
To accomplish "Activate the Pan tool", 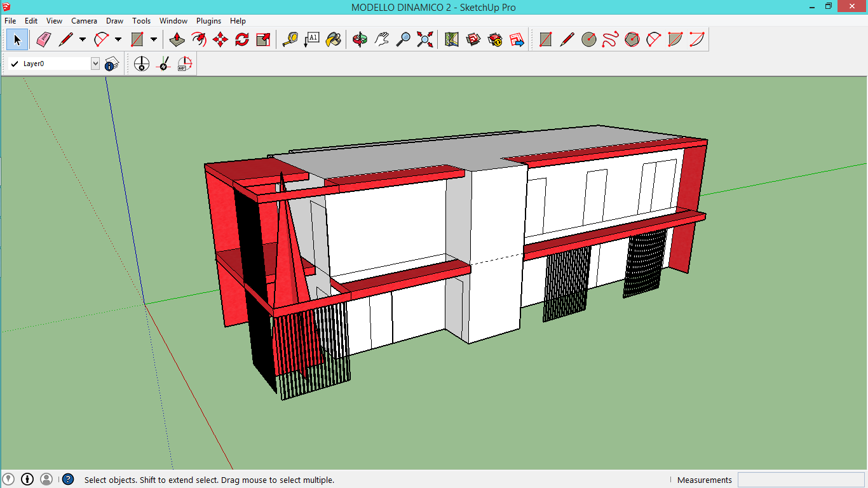I will (383, 39).
